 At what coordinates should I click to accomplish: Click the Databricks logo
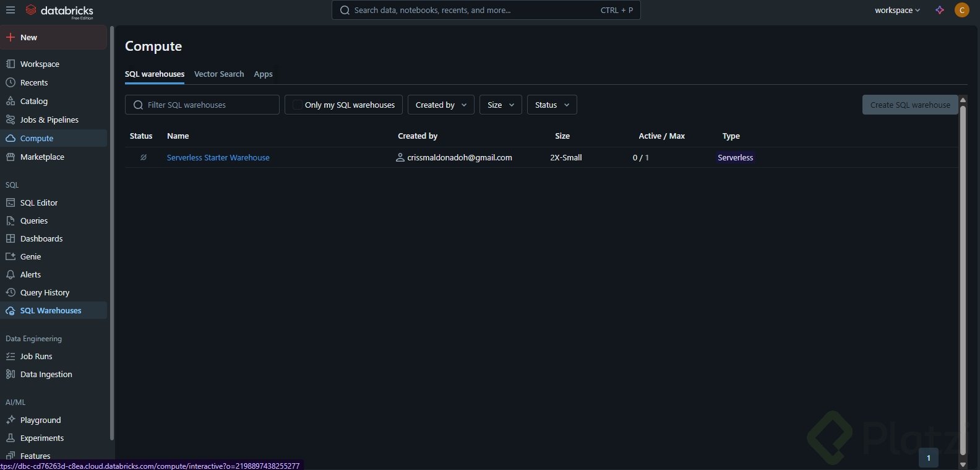(59, 11)
